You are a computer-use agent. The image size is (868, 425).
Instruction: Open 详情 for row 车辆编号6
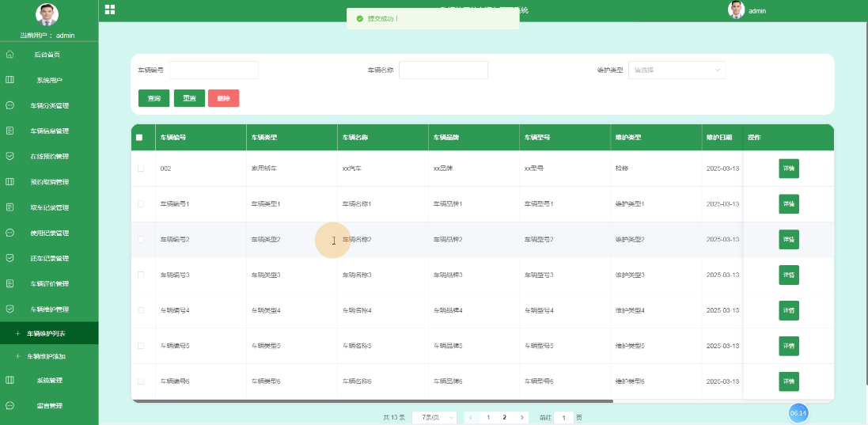[x=789, y=381]
